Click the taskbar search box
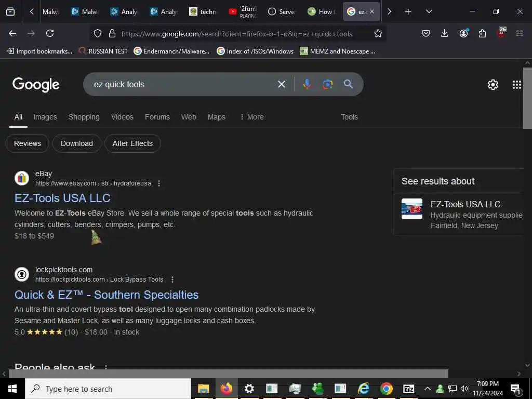 pyautogui.click(x=108, y=389)
